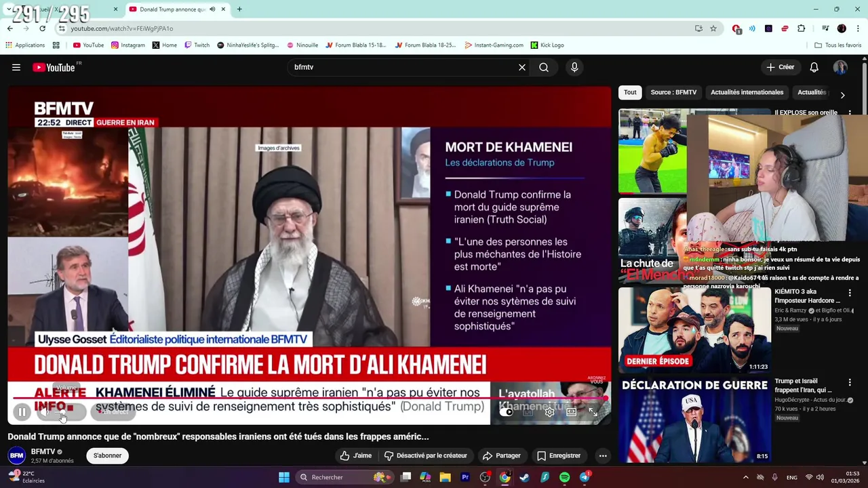868x488 pixels.
Task: Open the Chrome extensions puzzle icon
Action: (x=802, y=28)
